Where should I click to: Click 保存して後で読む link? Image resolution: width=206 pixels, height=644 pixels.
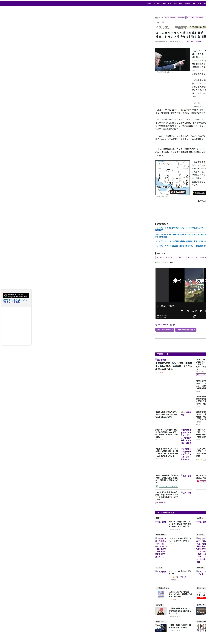click(x=163, y=325)
